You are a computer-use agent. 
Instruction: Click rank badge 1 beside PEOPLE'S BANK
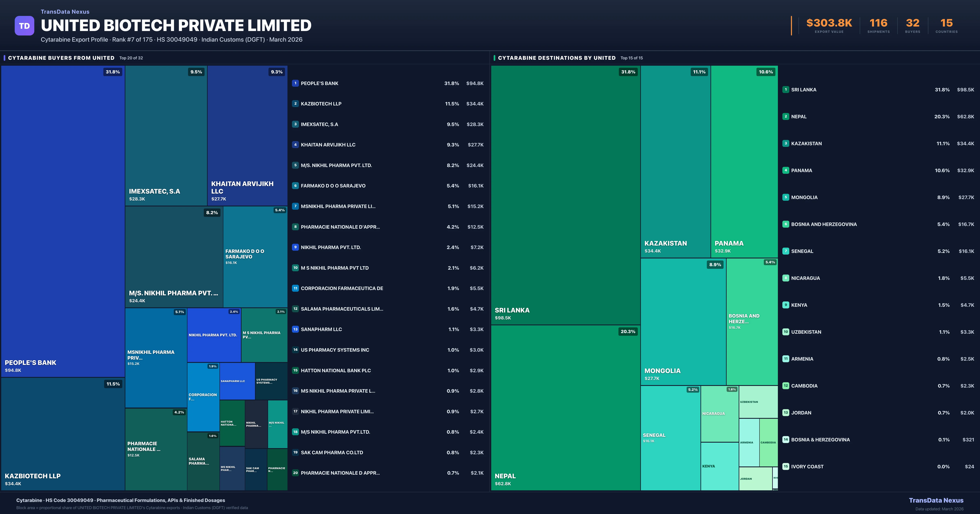click(295, 83)
